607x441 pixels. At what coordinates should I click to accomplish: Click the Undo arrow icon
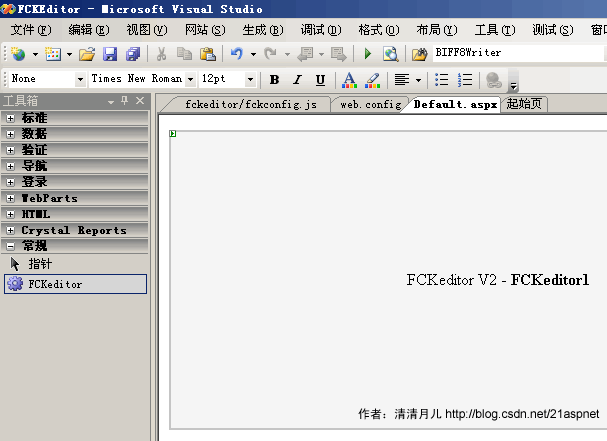pyautogui.click(x=237, y=53)
